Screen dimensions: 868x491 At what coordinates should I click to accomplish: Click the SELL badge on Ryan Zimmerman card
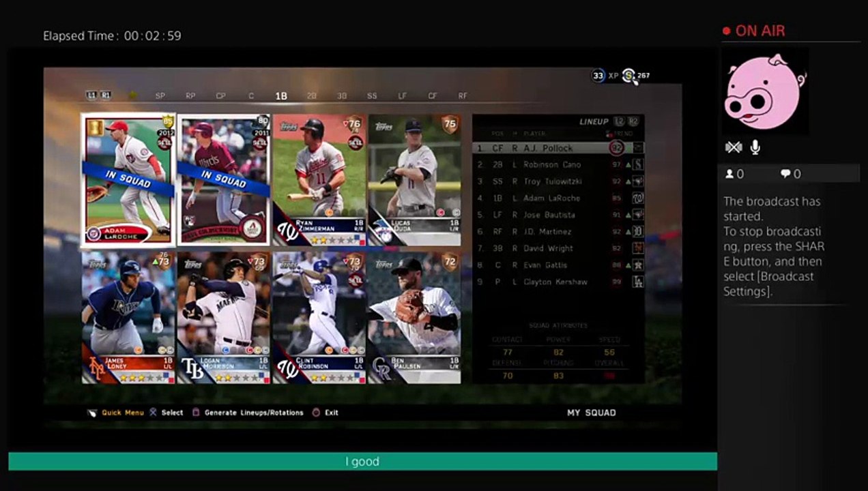click(355, 143)
